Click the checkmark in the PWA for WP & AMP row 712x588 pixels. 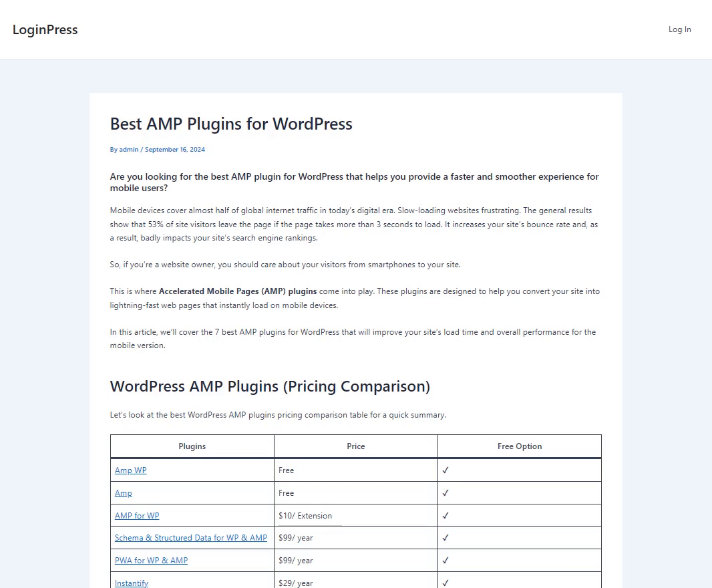click(x=446, y=561)
